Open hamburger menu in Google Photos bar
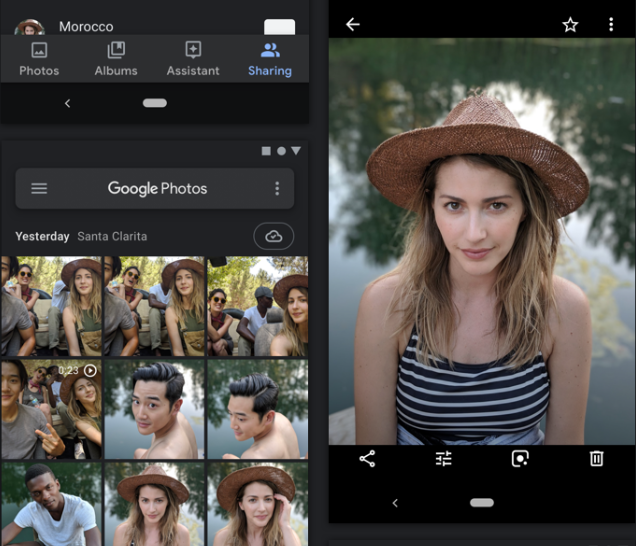 pyautogui.click(x=39, y=188)
